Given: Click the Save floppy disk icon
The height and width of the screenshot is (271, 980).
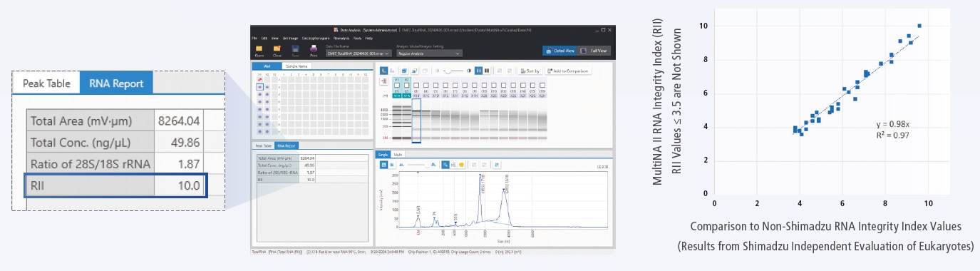Looking at the screenshot, I should click(295, 48).
